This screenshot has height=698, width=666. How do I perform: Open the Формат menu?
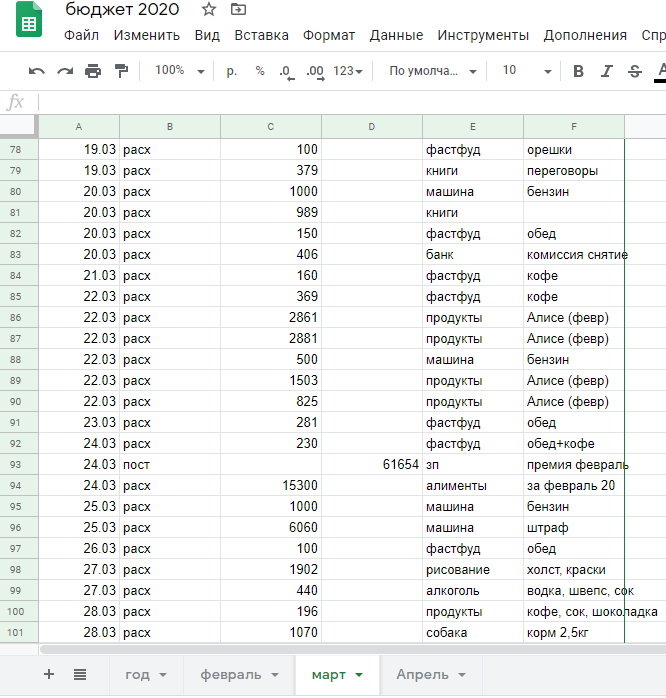tap(329, 35)
